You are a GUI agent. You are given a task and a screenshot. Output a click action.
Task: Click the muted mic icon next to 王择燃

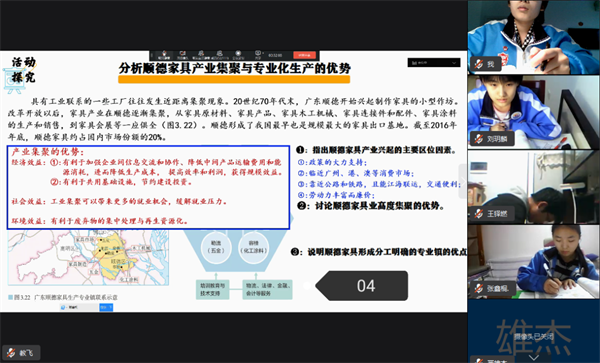point(479,213)
